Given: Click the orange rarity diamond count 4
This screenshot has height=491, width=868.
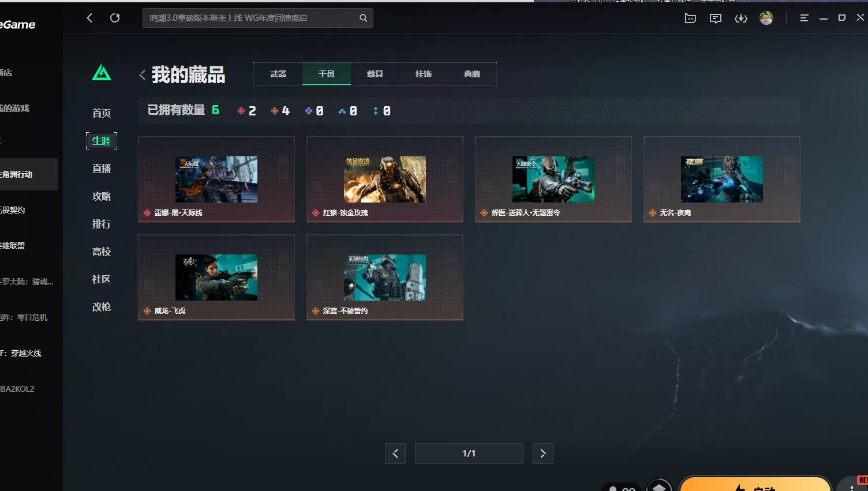Looking at the screenshot, I should pos(280,111).
